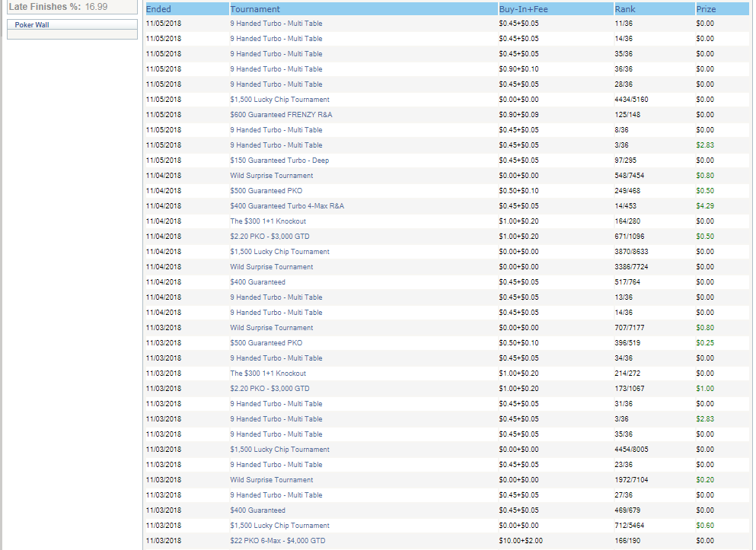Click the $0.60 prize amount
This screenshot has width=756, height=550.
click(705, 526)
